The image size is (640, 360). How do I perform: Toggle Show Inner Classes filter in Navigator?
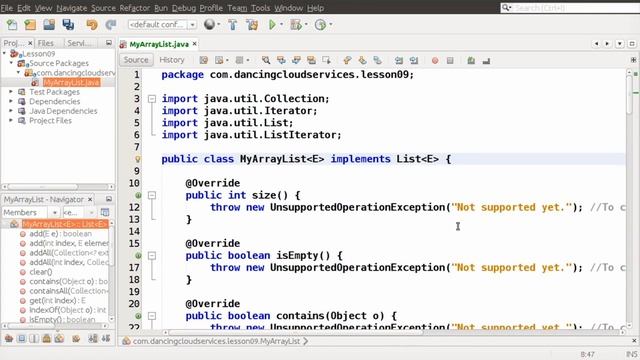click(60, 338)
